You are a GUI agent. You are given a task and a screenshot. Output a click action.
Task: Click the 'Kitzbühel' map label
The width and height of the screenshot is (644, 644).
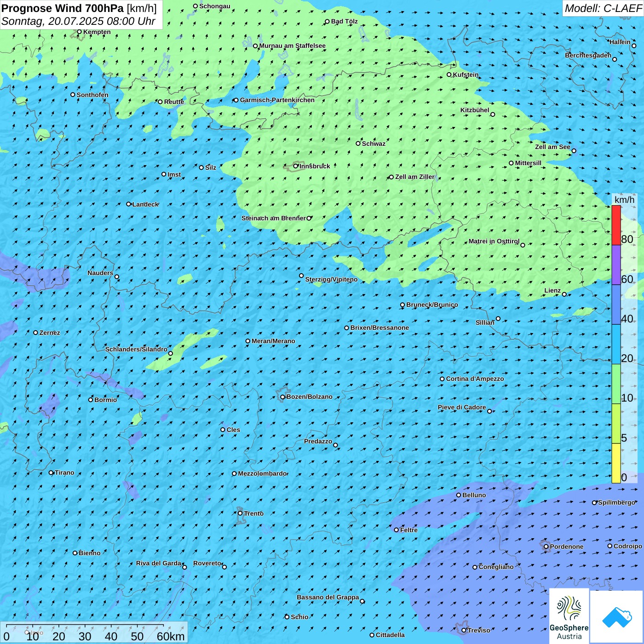click(x=475, y=110)
